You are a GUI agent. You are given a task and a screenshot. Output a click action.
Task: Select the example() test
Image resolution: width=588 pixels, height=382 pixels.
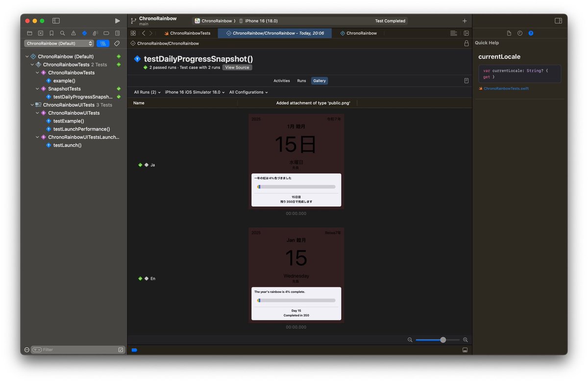[x=64, y=81]
